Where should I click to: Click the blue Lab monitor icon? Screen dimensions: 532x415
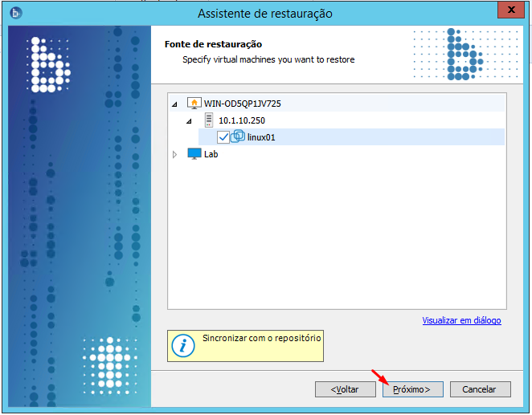tap(194, 154)
